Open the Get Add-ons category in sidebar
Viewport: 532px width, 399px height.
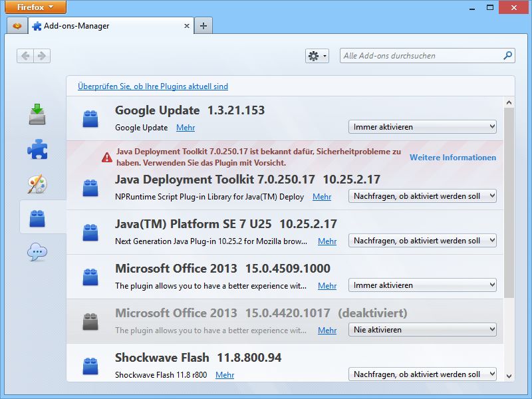(x=37, y=114)
